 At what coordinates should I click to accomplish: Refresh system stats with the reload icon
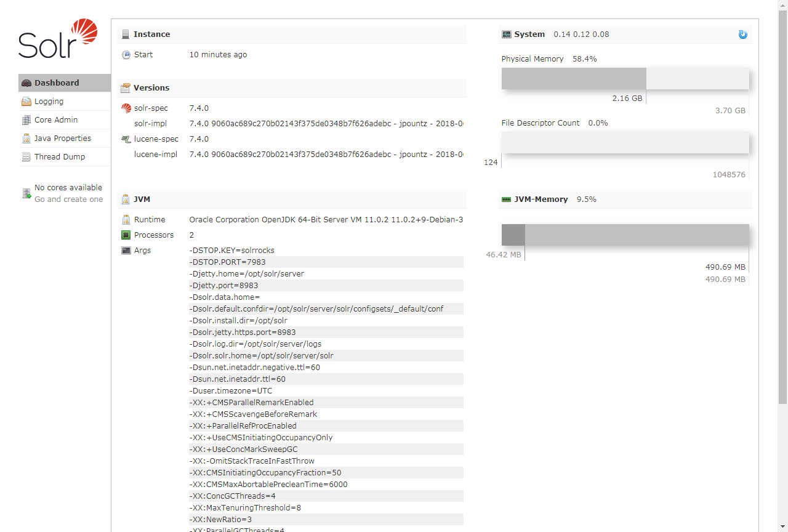(743, 34)
